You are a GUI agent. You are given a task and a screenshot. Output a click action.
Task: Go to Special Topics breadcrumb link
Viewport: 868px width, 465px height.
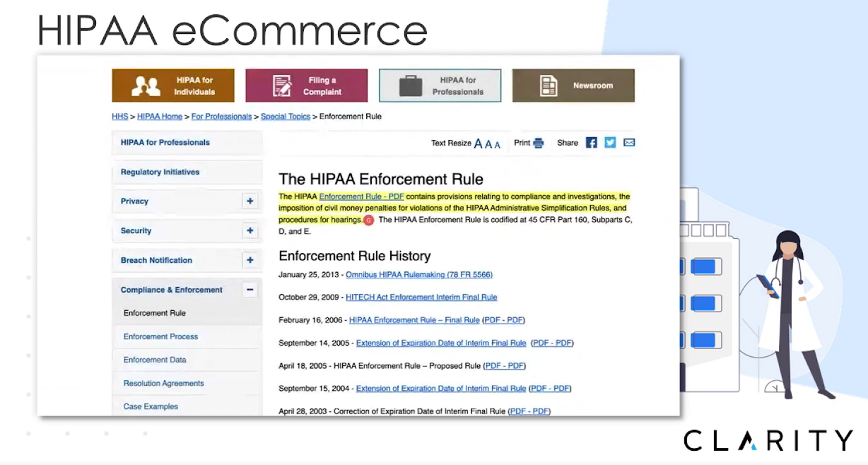pyautogui.click(x=286, y=117)
